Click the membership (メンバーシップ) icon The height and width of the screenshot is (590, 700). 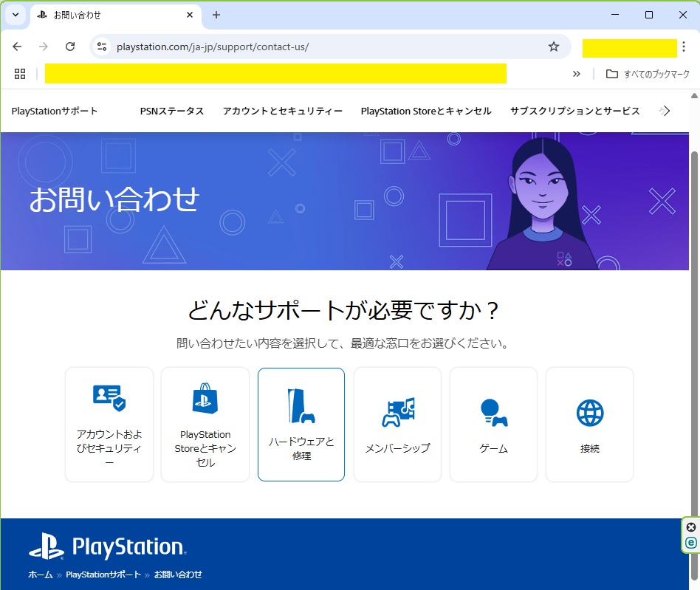click(397, 412)
